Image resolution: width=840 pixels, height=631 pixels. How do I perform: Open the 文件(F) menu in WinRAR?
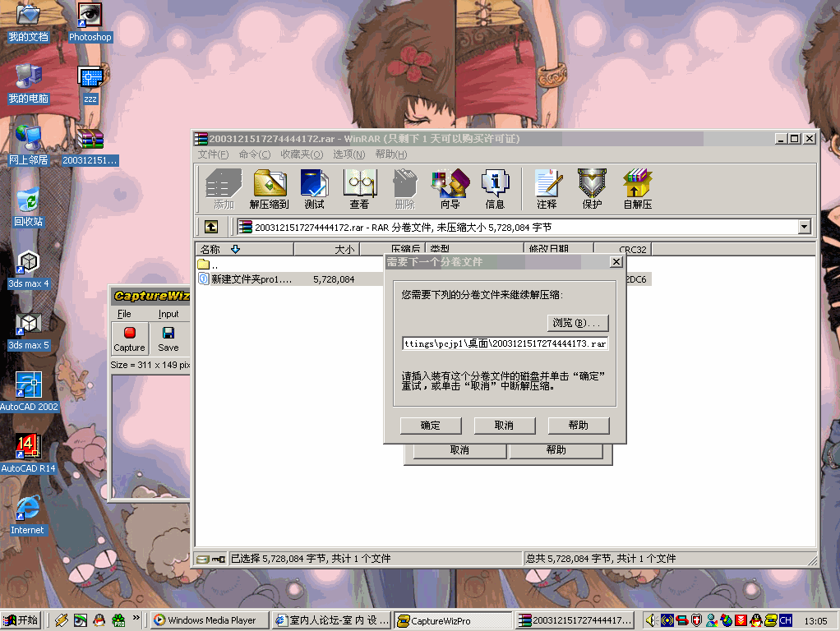pyautogui.click(x=213, y=154)
